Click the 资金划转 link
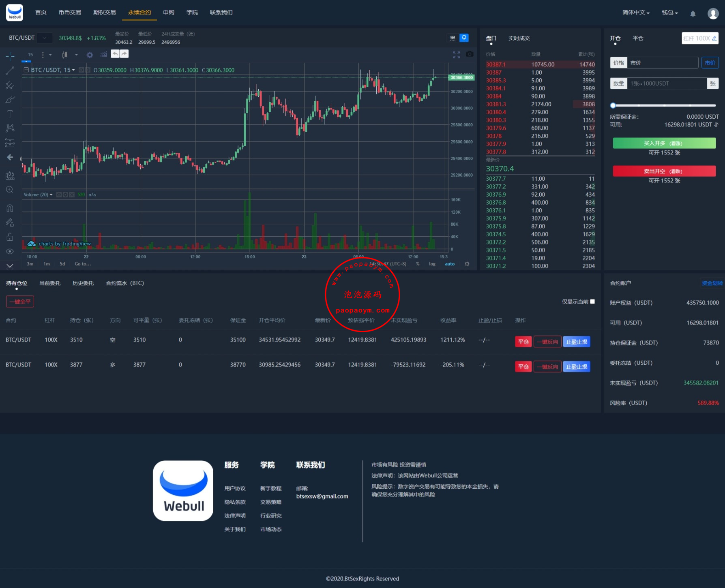Viewport: 725px width, 588px height. coord(712,283)
